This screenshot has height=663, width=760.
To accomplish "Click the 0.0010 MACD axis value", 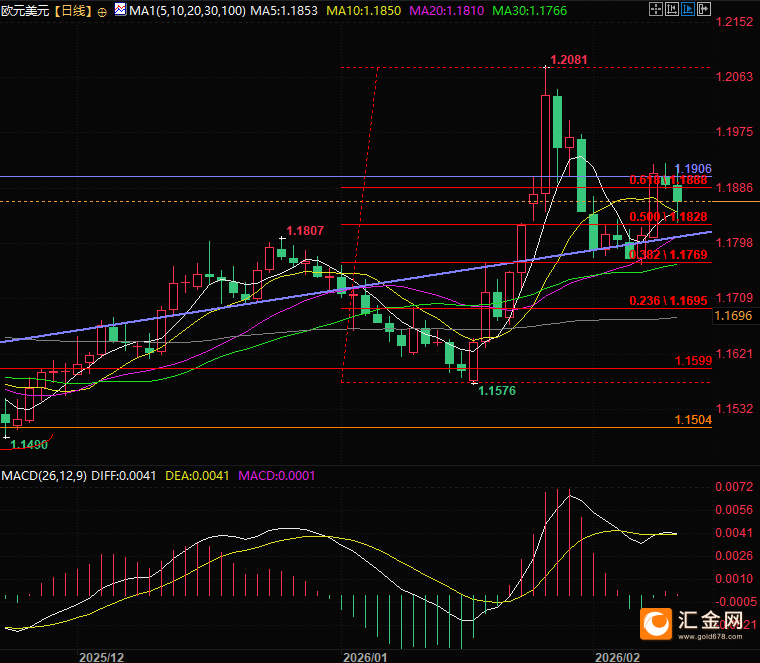I will [x=734, y=578].
